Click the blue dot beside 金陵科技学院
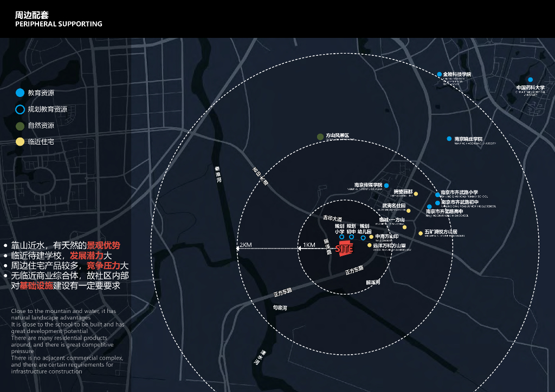This screenshot has height=392, width=555. coord(439,74)
